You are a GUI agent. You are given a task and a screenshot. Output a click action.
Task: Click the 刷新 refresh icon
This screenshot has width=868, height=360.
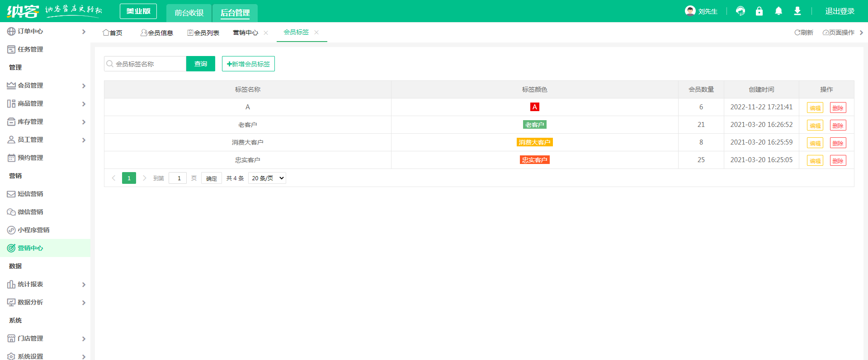[x=797, y=33]
